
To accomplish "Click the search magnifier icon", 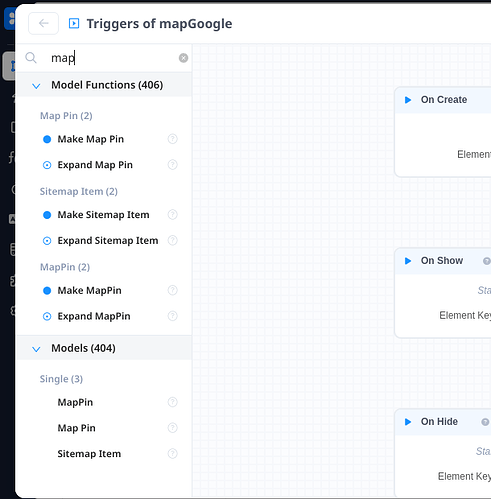I will pyautogui.click(x=31, y=58).
